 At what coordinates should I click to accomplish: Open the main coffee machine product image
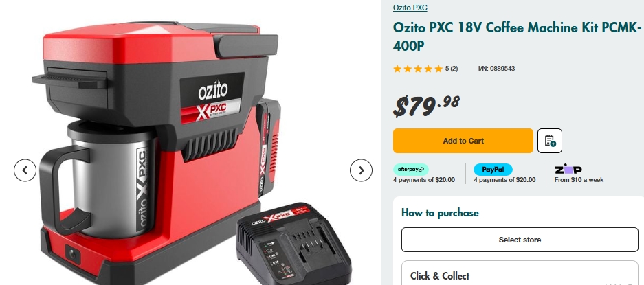click(192, 152)
